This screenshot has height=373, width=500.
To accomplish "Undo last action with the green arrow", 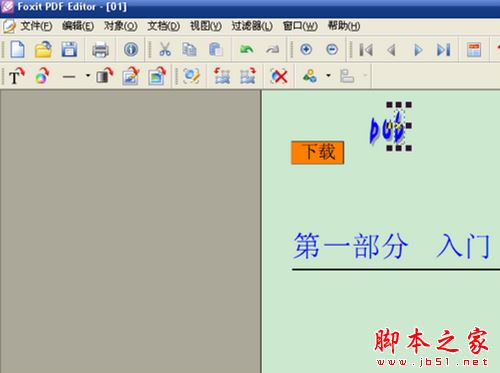I will click(x=247, y=50).
